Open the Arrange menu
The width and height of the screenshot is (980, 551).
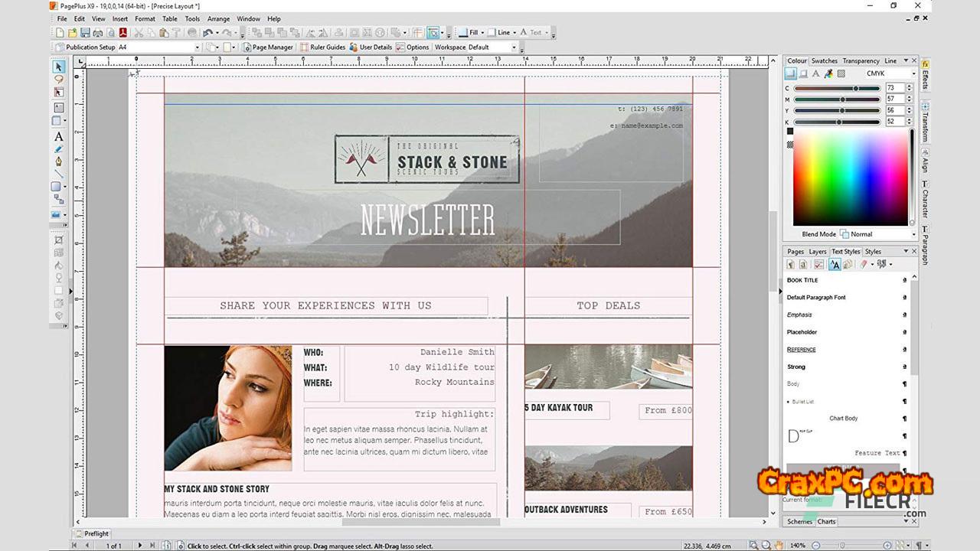pyautogui.click(x=218, y=18)
